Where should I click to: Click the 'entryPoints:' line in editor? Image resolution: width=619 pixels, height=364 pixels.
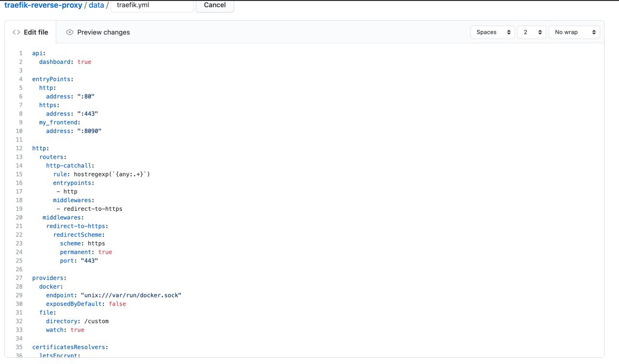(x=53, y=79)
